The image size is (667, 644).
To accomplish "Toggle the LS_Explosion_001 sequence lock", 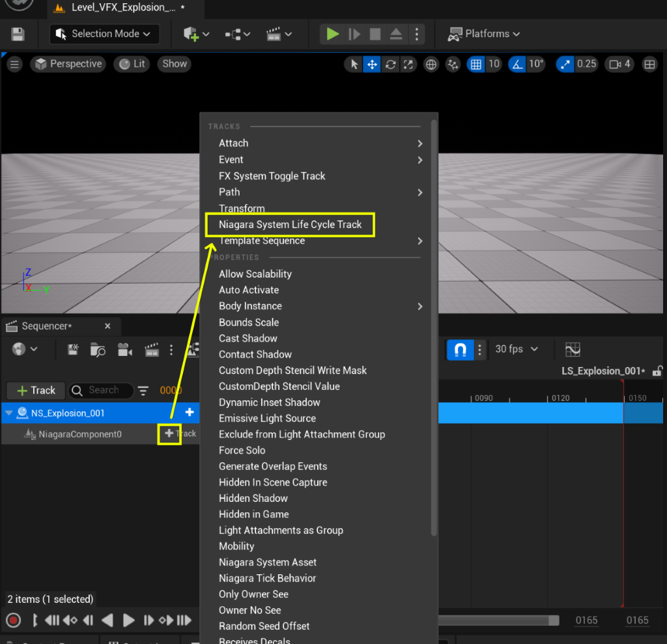I will (657, 371).
